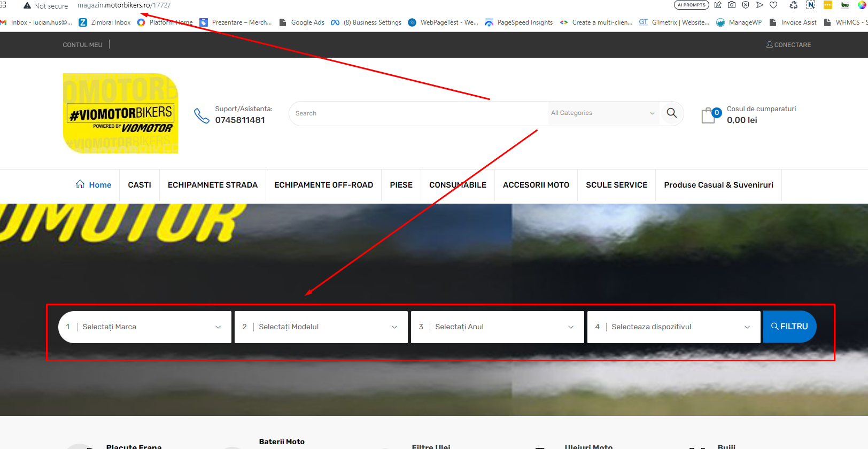Click the magazin.motorbikers.ro address bar URL
This screenshot has height=449, width=868.
(x=124, y=5)
